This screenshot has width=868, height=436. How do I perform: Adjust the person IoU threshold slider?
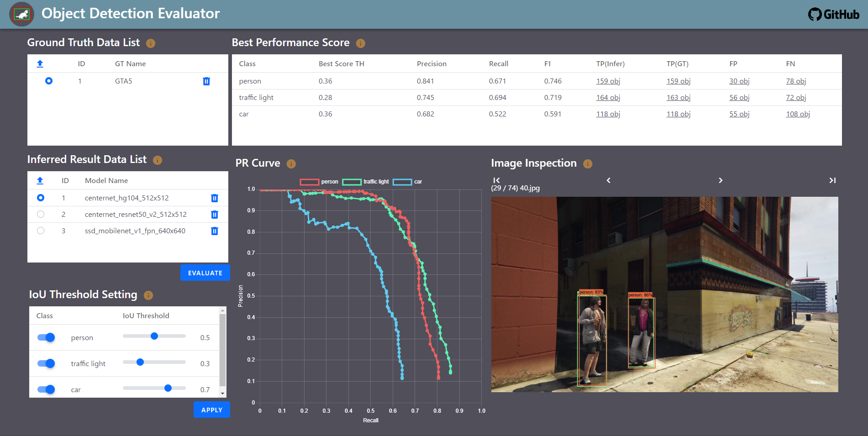point(154,336)
